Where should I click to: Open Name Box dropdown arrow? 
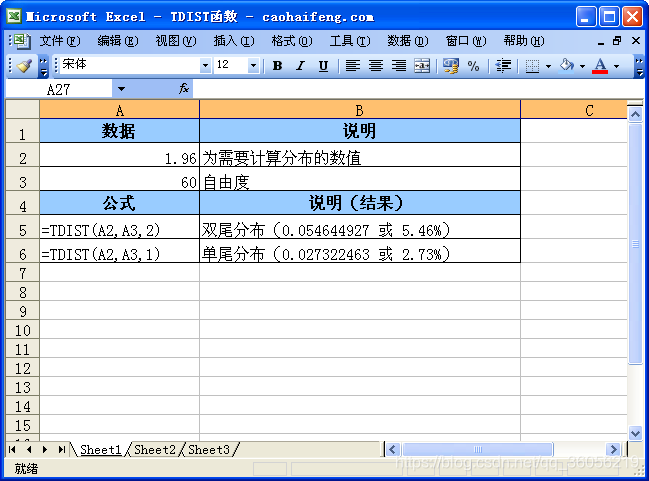point(121,89)
